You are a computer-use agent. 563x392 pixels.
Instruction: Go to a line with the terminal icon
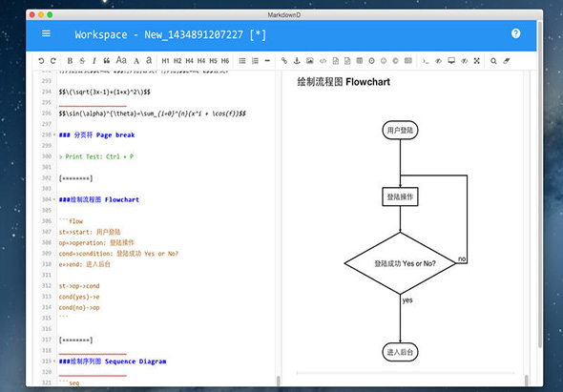(426, 61)
